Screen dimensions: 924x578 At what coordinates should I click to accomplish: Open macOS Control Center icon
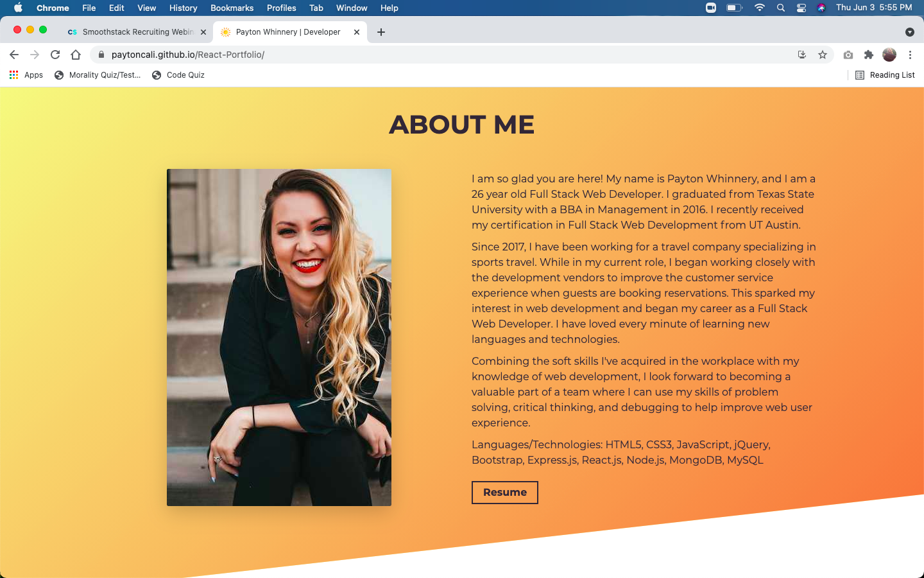tap(801, 8)
